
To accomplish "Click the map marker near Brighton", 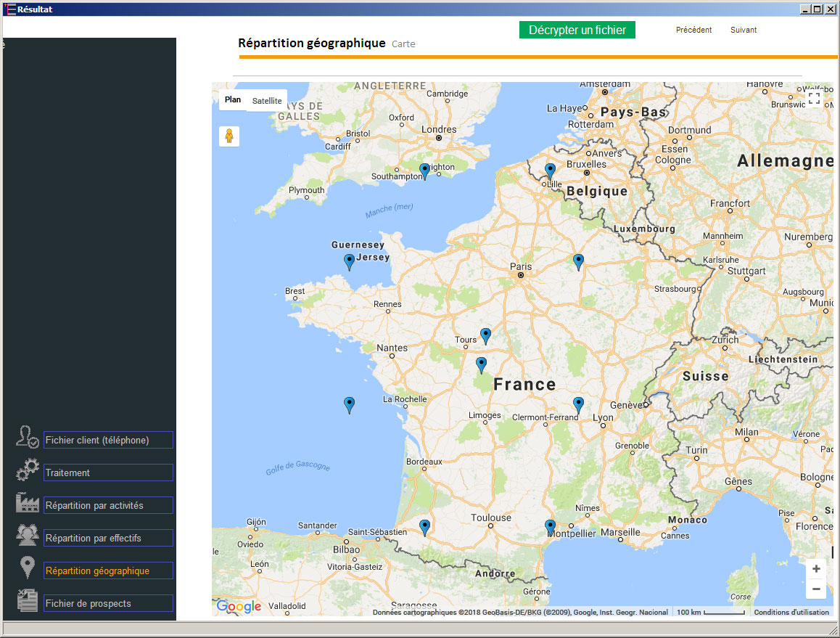I will coord(424,171).
